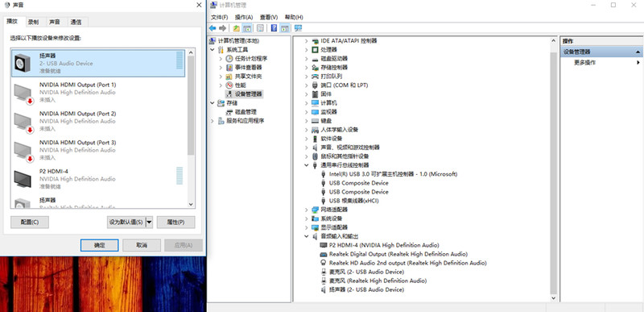Click the USB Audio Device speaker icon in Sound list

(x=23, y=64)
